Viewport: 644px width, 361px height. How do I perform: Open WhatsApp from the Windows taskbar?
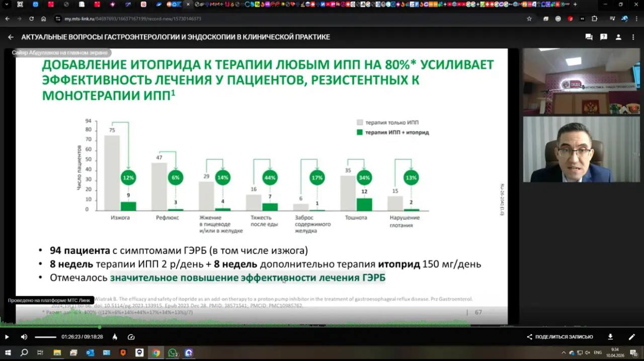click(x=173, y=353)
